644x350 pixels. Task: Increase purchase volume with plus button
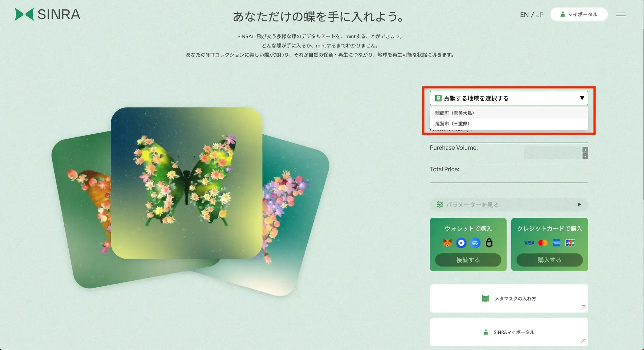[x=585, y=150]
